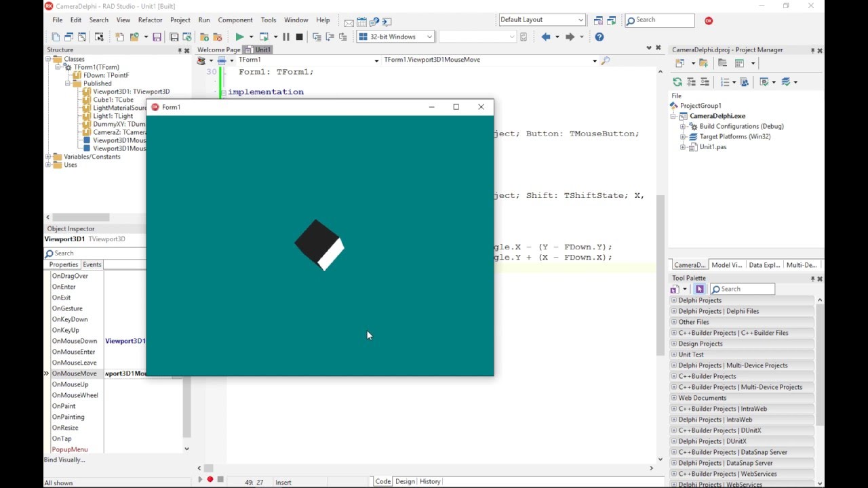Pin the Structure panel
Image resolution: width=868 pixels, height=488 pixels.
[180, 50]
